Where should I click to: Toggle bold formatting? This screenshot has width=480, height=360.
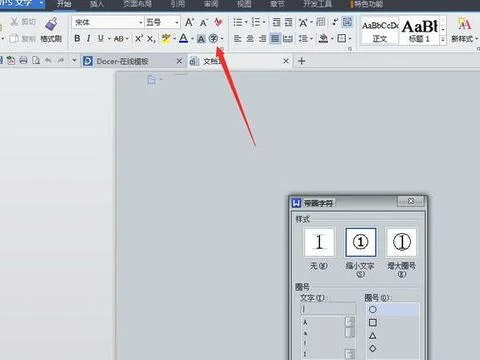click(x=77, y=39)
